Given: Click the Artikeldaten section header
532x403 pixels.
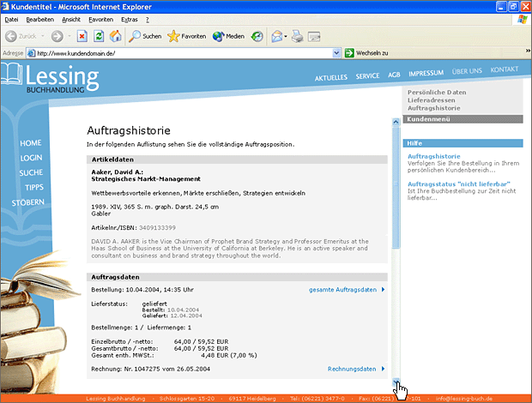Looking at the screenshot, I should pos(237,159).
